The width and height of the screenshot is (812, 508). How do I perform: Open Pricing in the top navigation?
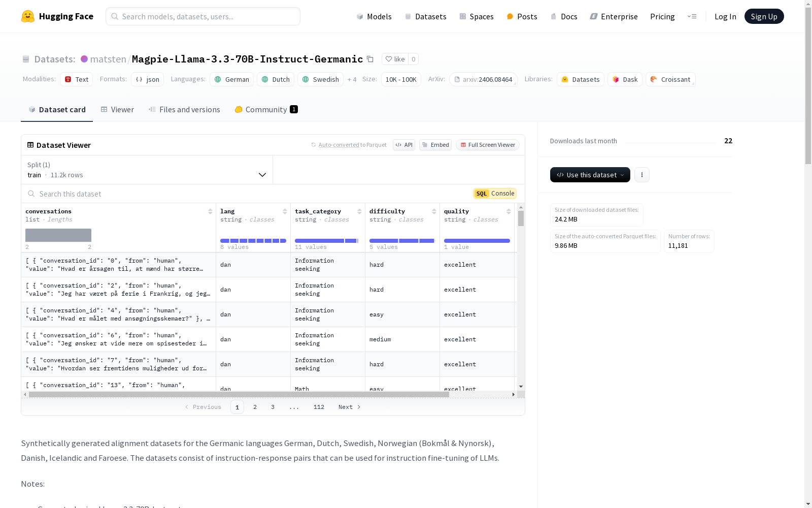coord(662,16)
